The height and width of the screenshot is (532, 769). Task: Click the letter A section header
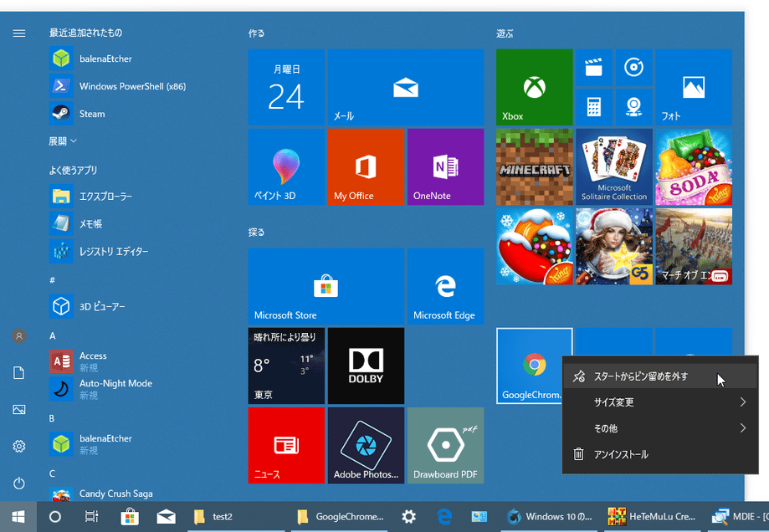coord(53,336)
